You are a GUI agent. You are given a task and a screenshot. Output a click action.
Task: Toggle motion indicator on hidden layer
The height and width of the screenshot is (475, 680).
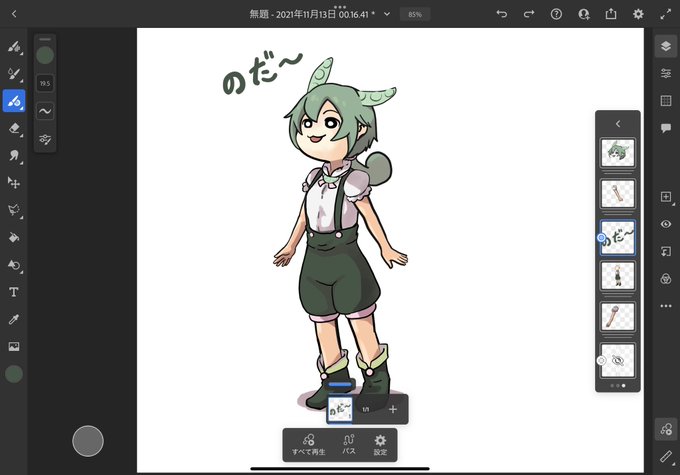(601, 360)
